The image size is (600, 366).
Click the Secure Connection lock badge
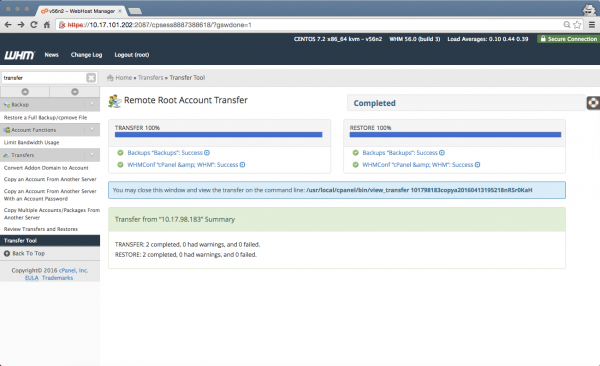[x=568, y=39]
